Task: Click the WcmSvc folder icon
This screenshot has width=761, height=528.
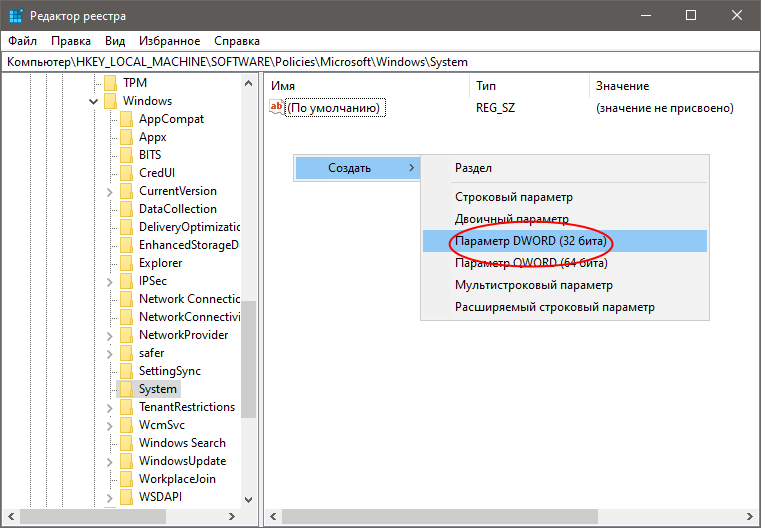Action: (x=126, y=425)
